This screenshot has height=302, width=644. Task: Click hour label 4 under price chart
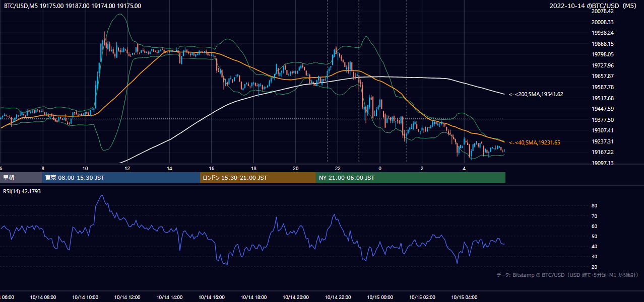(464, 168)
